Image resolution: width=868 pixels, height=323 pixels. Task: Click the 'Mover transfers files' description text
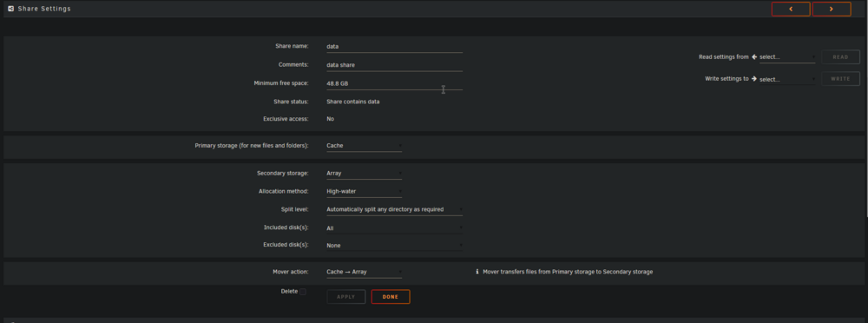[568, 272]
